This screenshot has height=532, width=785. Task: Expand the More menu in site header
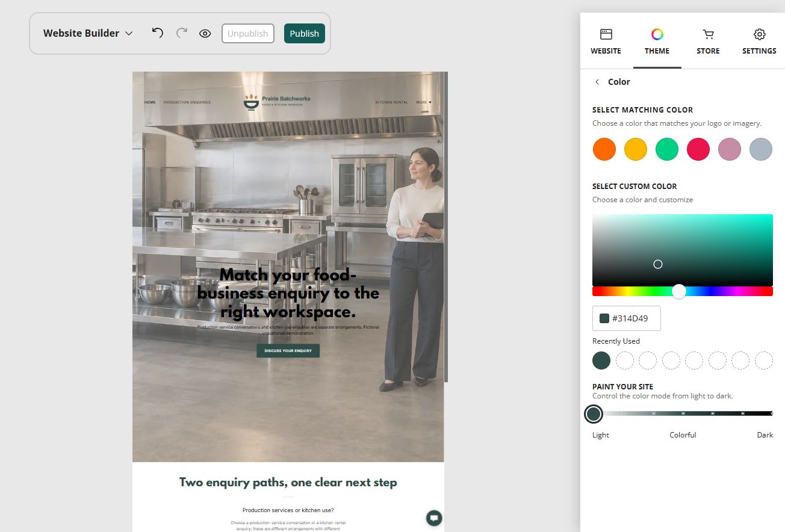[x=424, y=102]
